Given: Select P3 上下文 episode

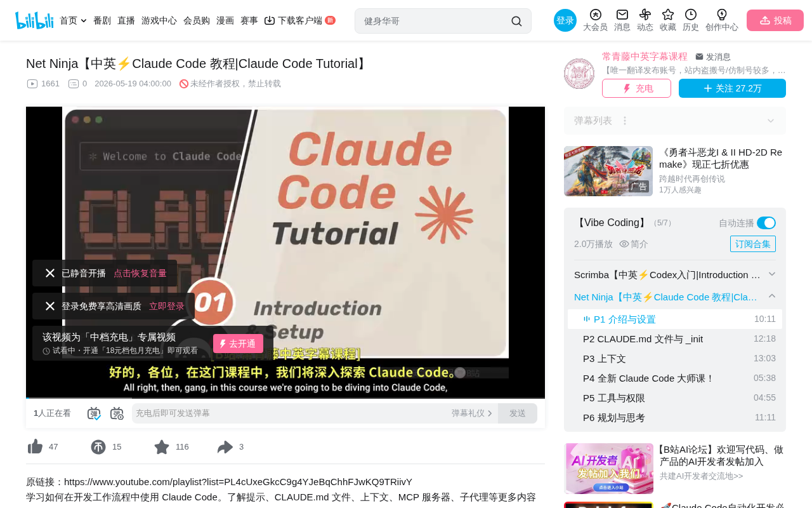Looking at the screenshot, I should click(675, 358).
